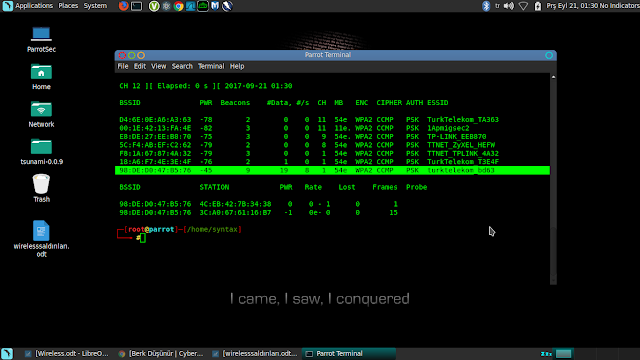The image size is (640, 360).
Task: Click the station 3C:A0:67:61:16:B7
Action: point(235,212)
